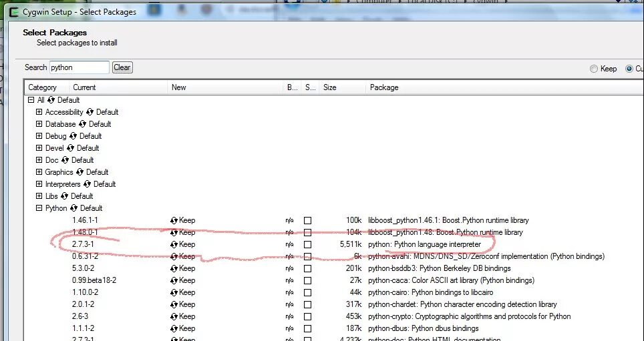Tick source checkbox for libboost_python1.48

tap(307, 232)
